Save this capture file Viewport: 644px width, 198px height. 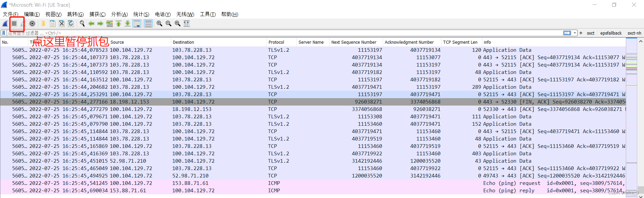pos(53,24)
